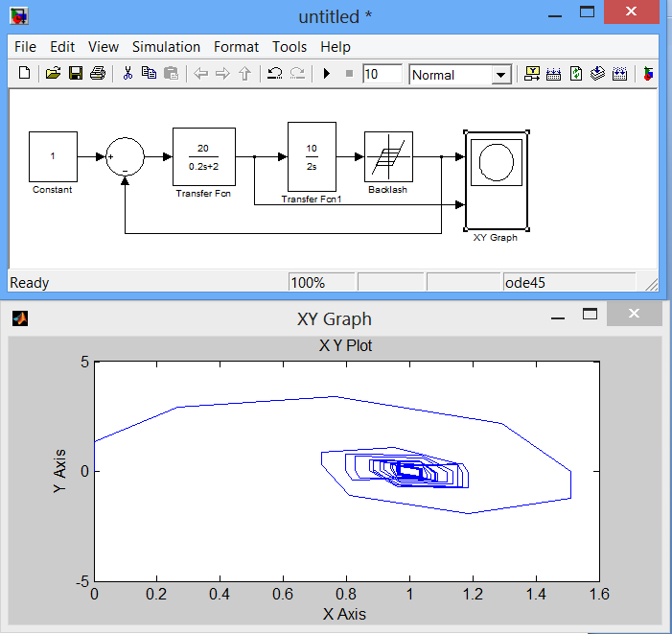Click the 'X Y Plot' title in graph window

[x=345, y=345]
